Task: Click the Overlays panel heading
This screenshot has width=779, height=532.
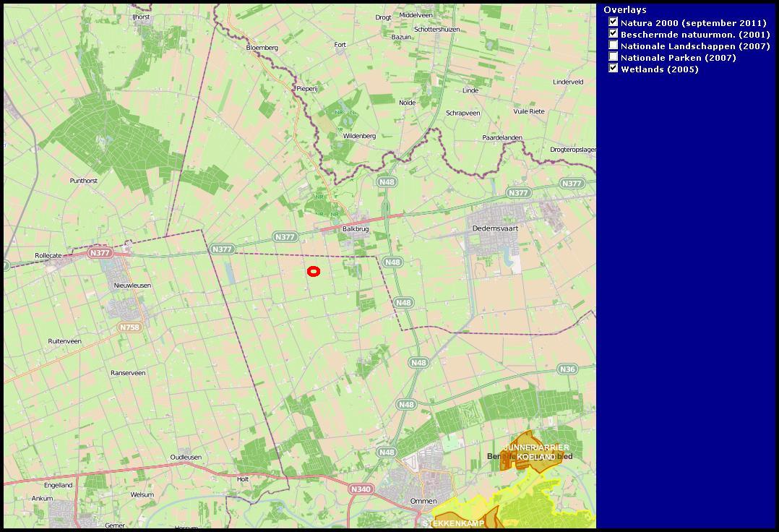Action: pos(625,10)
